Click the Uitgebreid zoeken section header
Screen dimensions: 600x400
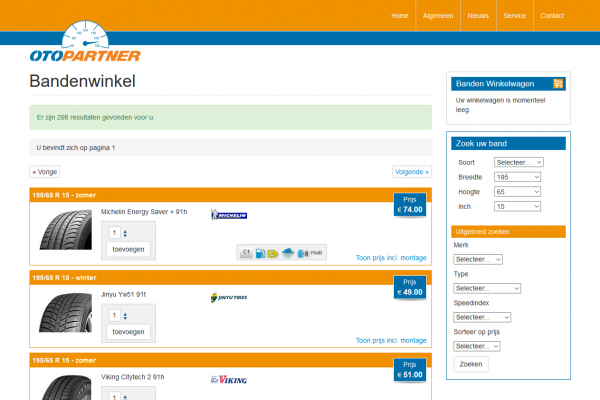click(508, 232)
